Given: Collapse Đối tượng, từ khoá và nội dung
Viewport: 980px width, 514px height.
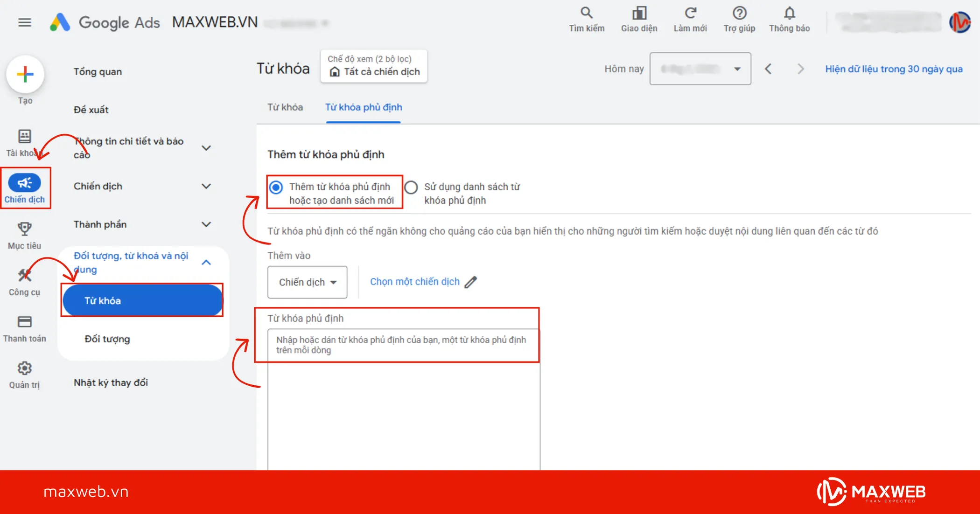Looking at the screenshot, I should click(206, 262).
